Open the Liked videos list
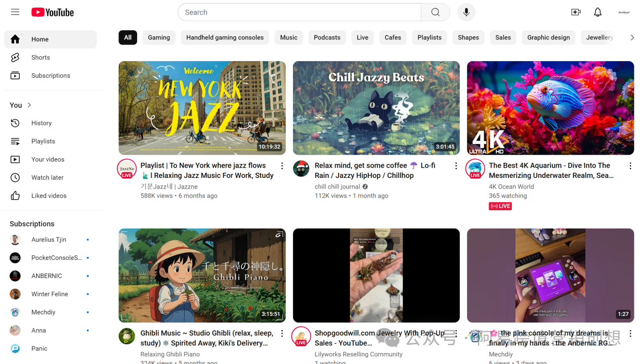Image resolution: width=642 pixels, height=364 pixels. (x=49, y=196)
